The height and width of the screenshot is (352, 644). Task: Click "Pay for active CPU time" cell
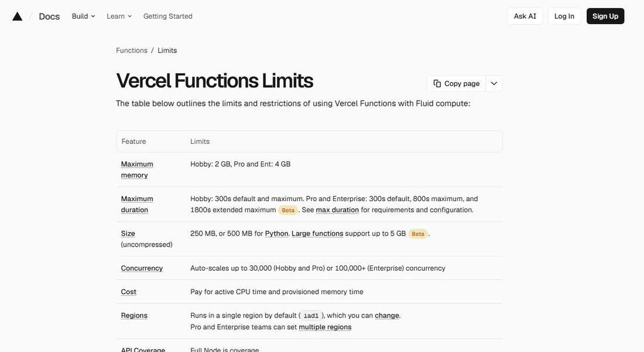pos(277,292)
